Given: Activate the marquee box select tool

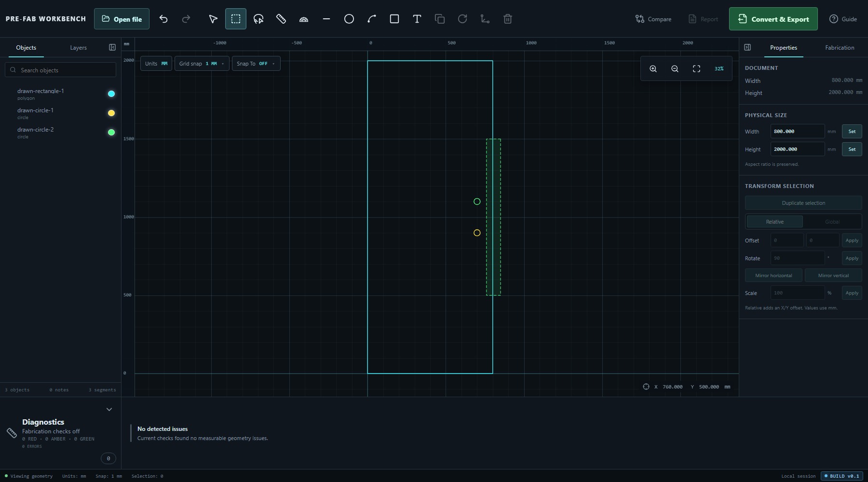Looking at the screenshot, I should tap(236, 19).
